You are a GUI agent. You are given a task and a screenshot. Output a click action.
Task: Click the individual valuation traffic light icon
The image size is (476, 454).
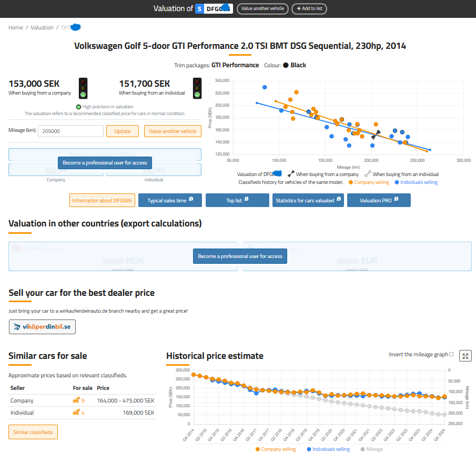pos(197,88)
